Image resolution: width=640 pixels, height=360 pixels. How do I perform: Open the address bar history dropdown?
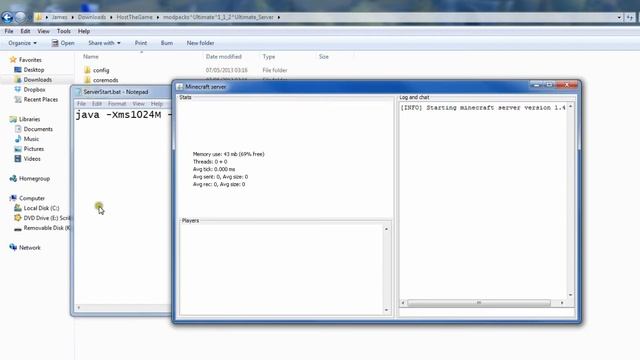[x=619, y=17]
